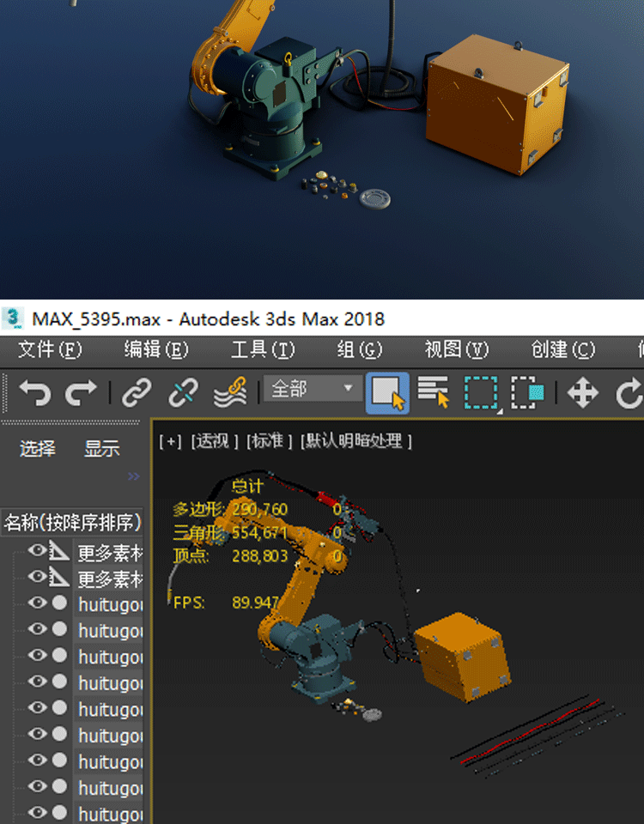Click the viewport [默认明暗处理] shading label
Image resolution: width=644 pixels, height=824 pixels.
(355, 441)
